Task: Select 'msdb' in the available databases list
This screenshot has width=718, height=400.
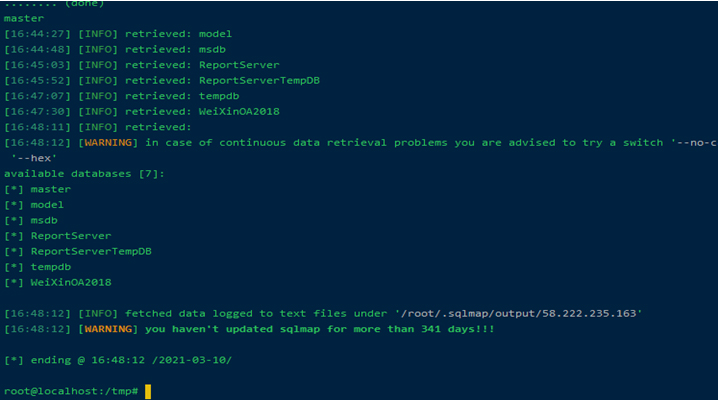Action: click(45, 220)
